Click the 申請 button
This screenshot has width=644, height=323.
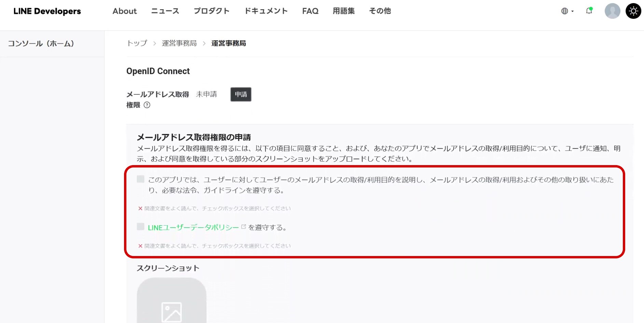[241, 94]
